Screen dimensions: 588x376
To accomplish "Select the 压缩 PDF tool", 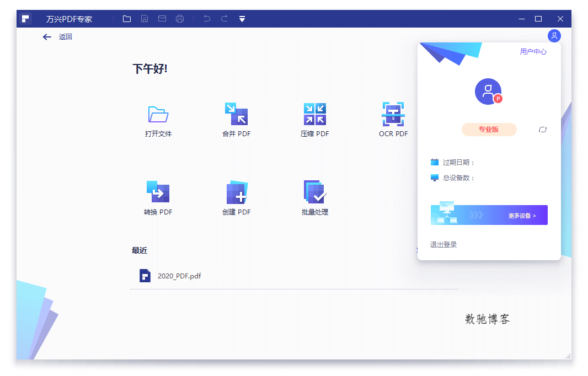I will [314, 120].
